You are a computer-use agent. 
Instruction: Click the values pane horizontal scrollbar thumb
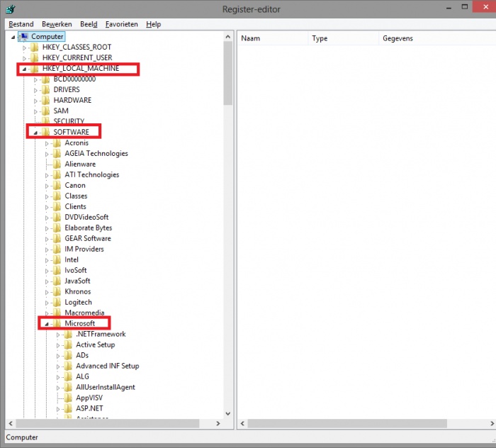pyautogui.click(x=347, y=423)
